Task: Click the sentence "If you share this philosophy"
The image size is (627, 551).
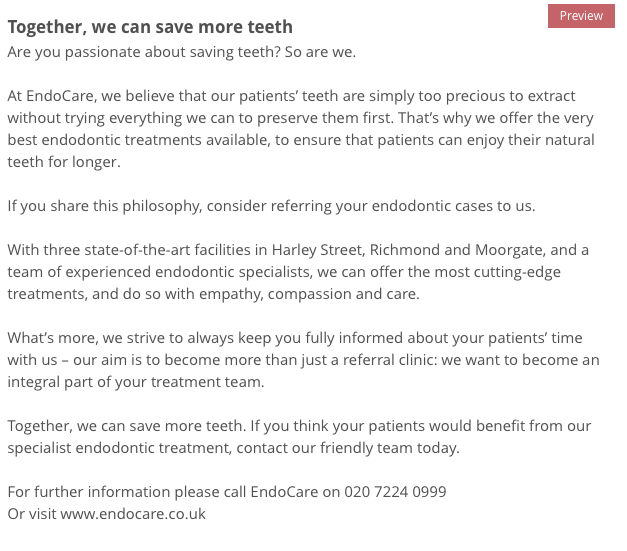Action: pos(271,206)
